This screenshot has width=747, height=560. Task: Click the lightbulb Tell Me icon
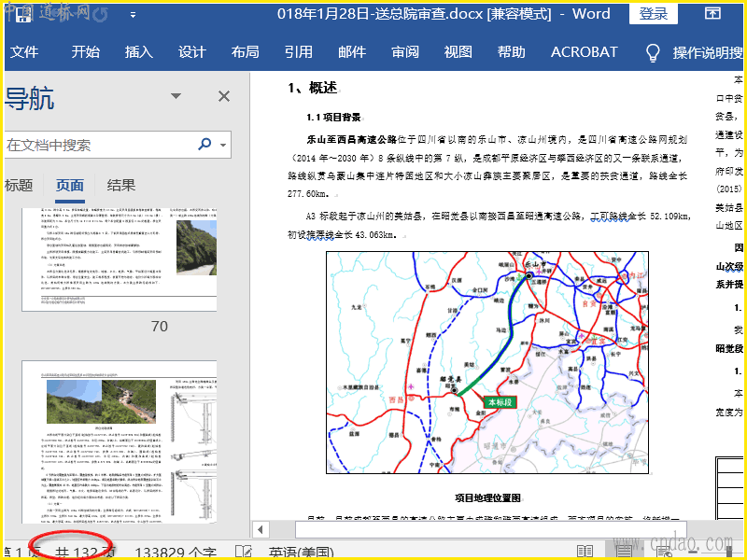click(x=653, y=52)
